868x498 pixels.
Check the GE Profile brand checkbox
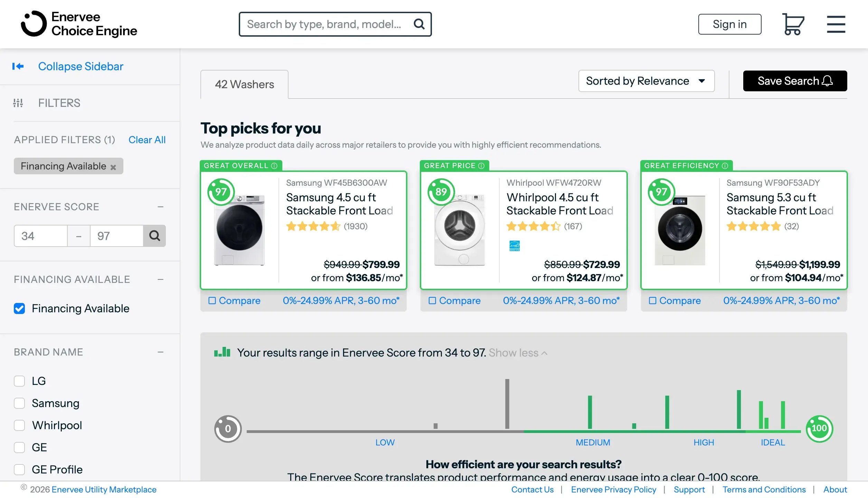click(19, 470)
